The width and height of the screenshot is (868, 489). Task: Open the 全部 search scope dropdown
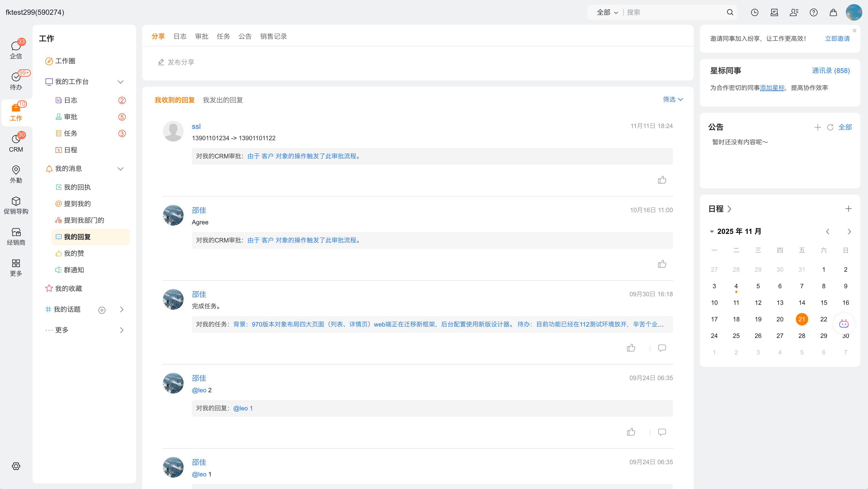[x=607, y=12]
